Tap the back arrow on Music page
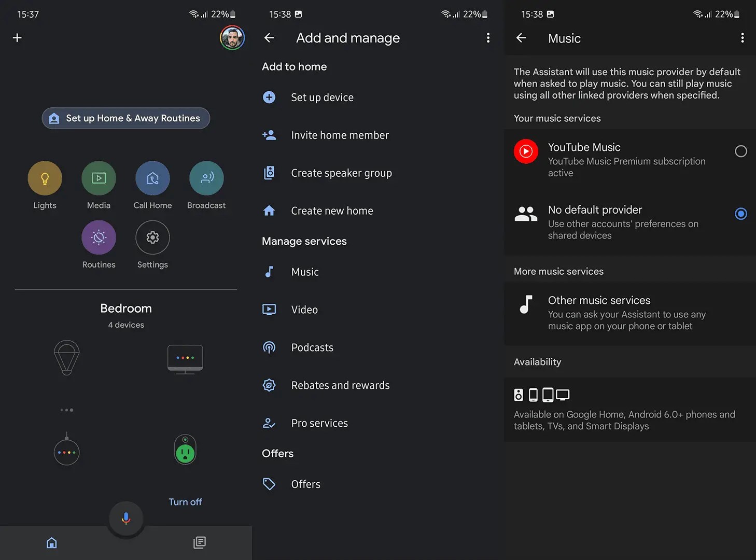Screen dimensions: 756x560 (x=521, y=38)
